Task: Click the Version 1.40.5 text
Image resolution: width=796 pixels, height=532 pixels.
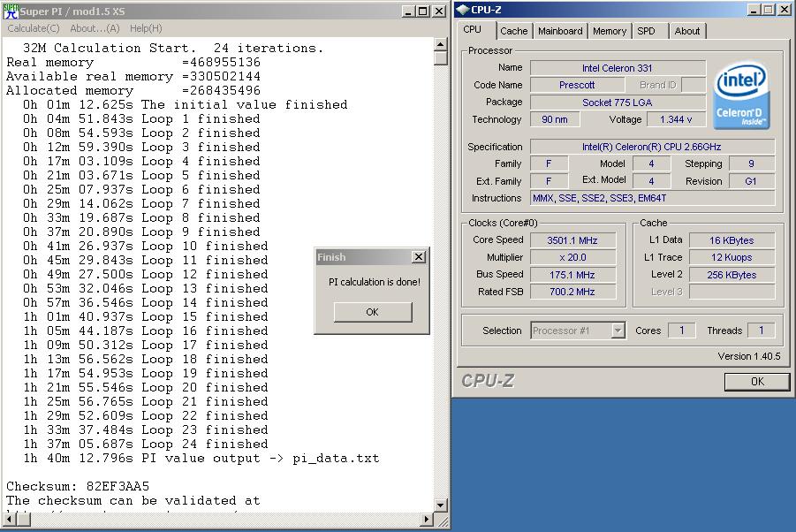Action: (x=749, y=356)
